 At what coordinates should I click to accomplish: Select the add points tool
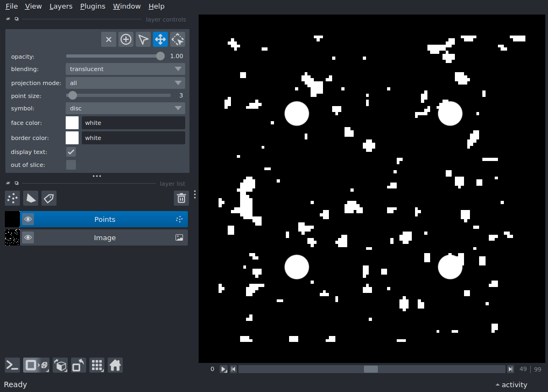tap(126, 39)
